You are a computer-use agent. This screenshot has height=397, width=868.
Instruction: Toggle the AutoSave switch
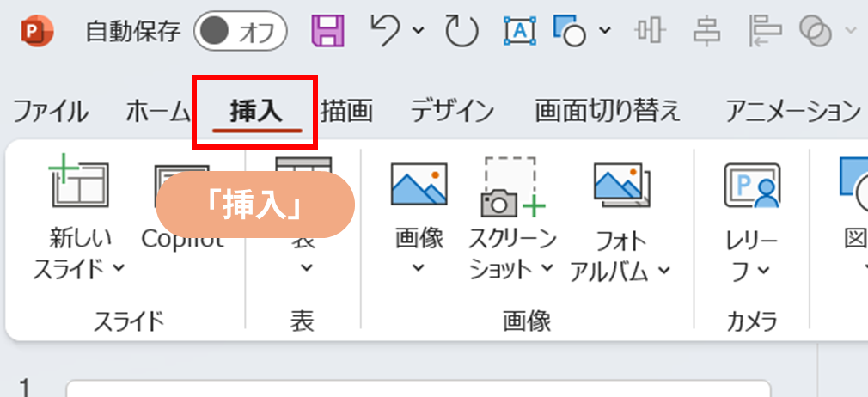240,32
